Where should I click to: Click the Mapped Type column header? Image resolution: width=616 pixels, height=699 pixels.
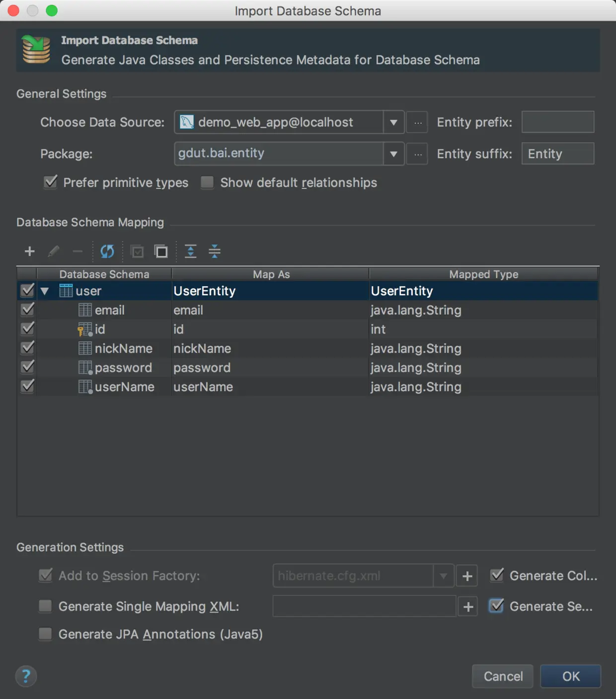pos(483,274)
